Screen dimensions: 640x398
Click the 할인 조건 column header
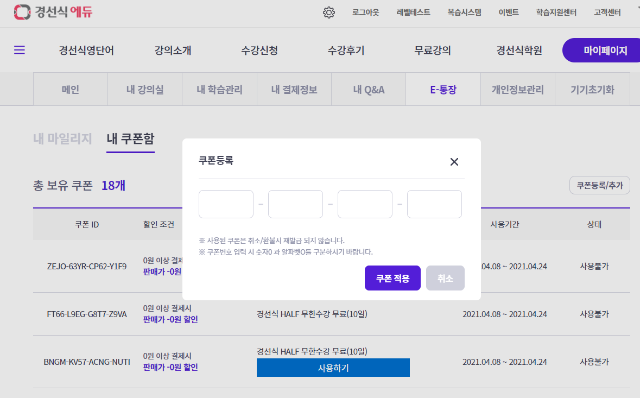point(158,225)
